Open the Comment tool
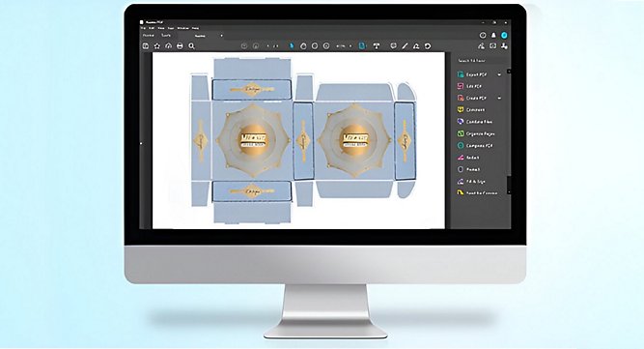The width and height of the screenshot is (644, 349). coord(471,110)
